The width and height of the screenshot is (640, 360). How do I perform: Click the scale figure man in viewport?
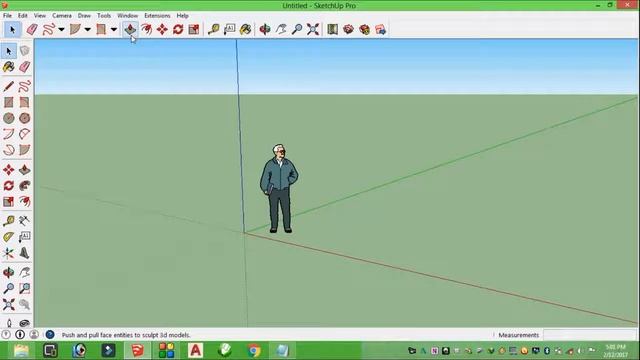click(x=280, y=189)
